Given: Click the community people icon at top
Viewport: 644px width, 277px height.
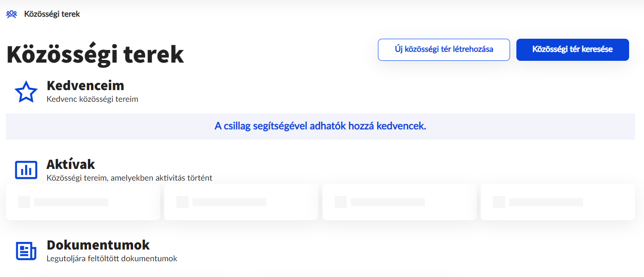Looking at the screenshot, I should [x=12, y=14].
